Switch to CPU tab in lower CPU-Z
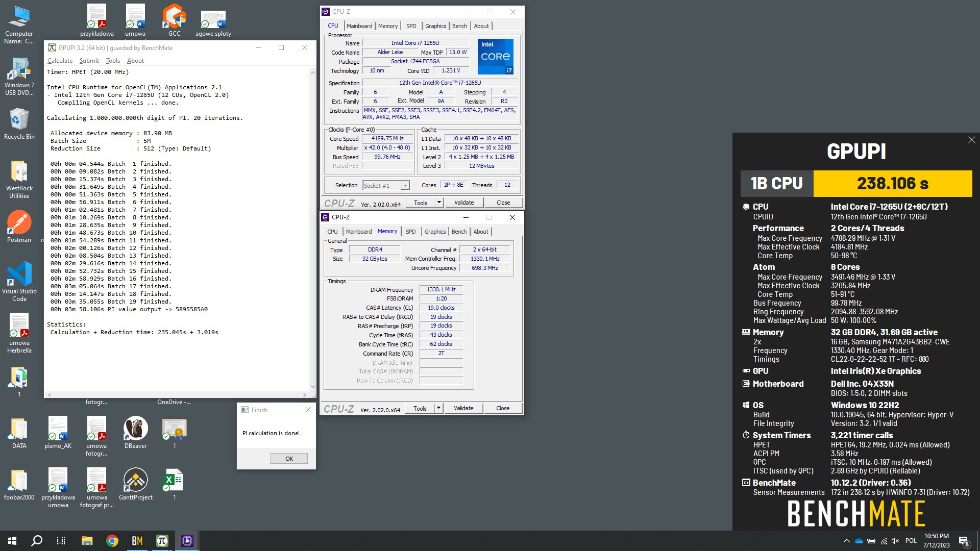Screen dimensions: 980x551 332,232
